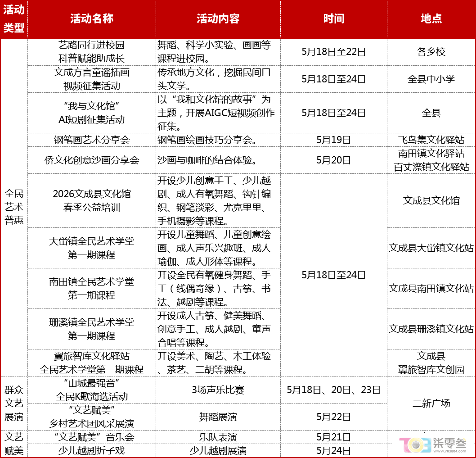Click the 活动类型 header cell
The height and width of the screenshot is (458, 476).
[14, 19]
